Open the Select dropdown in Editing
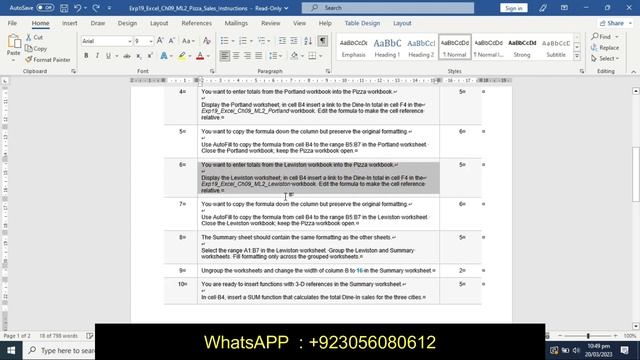Viewport: 640px width, 360px height. [x=605, y=59]
